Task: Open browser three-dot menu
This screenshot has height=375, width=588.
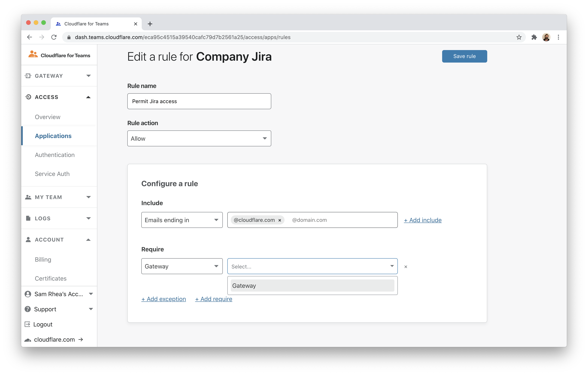Action: [x=558, y=37]
